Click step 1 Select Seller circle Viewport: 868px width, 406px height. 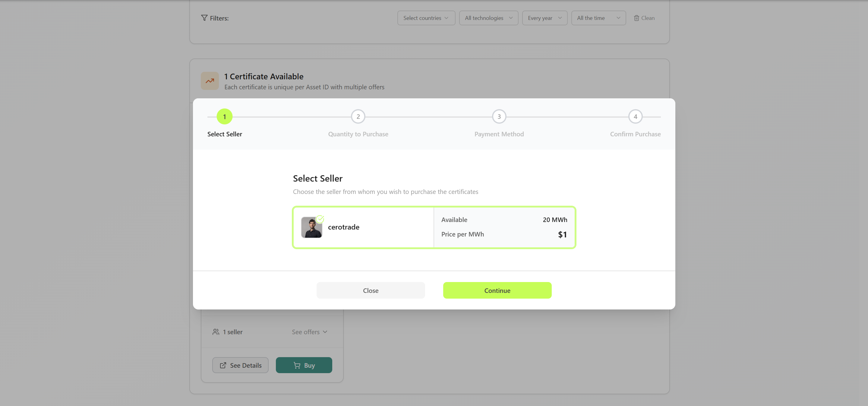coord(224,117)
